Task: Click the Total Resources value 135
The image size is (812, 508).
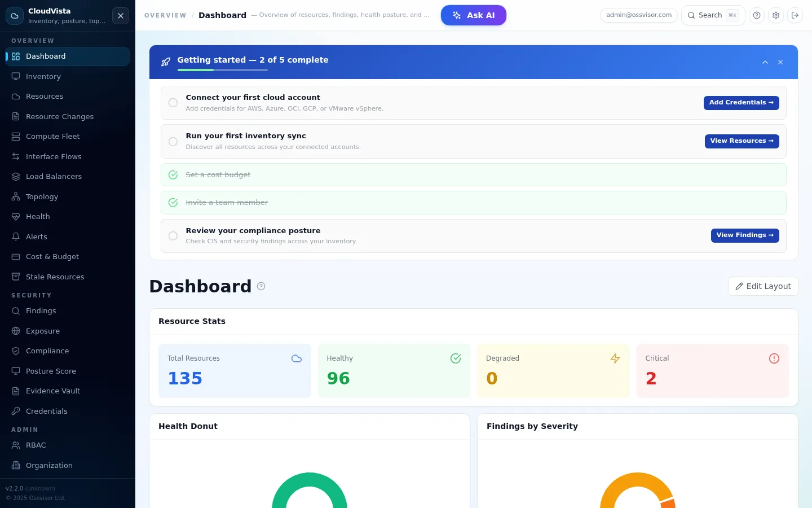Action: [185, 378]
